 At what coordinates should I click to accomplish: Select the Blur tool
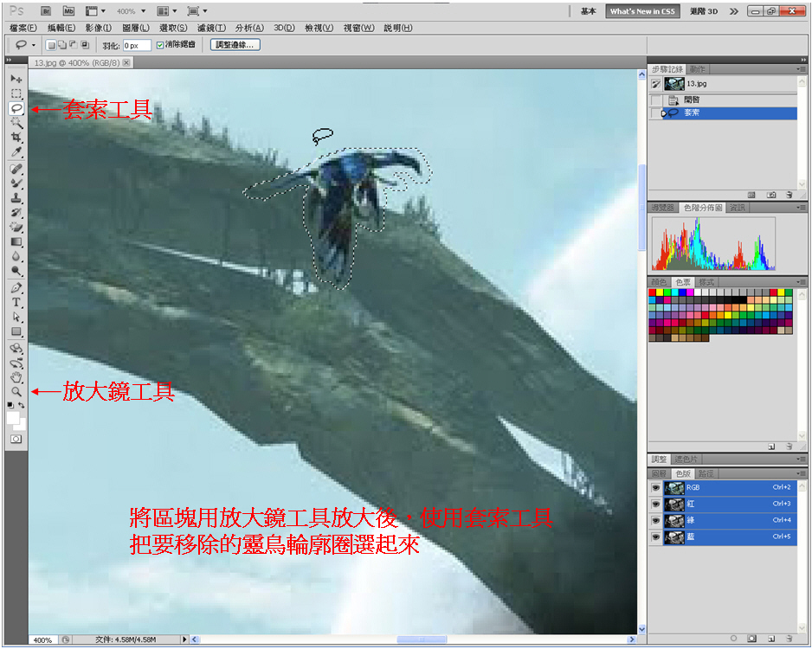pyautogui.click(x=16, y=255)
